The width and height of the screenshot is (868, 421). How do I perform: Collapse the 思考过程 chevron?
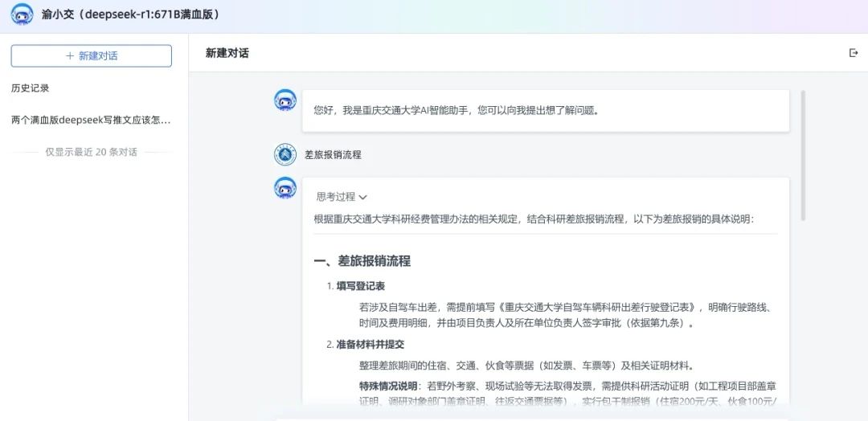pyautogui.click(x=363, y=197)
